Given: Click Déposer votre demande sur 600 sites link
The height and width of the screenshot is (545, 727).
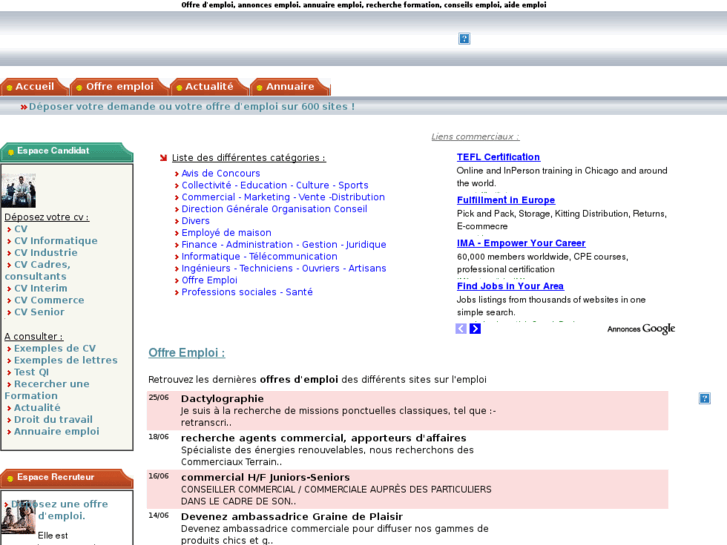Looking at the screenshot, I should click(191, 107).
